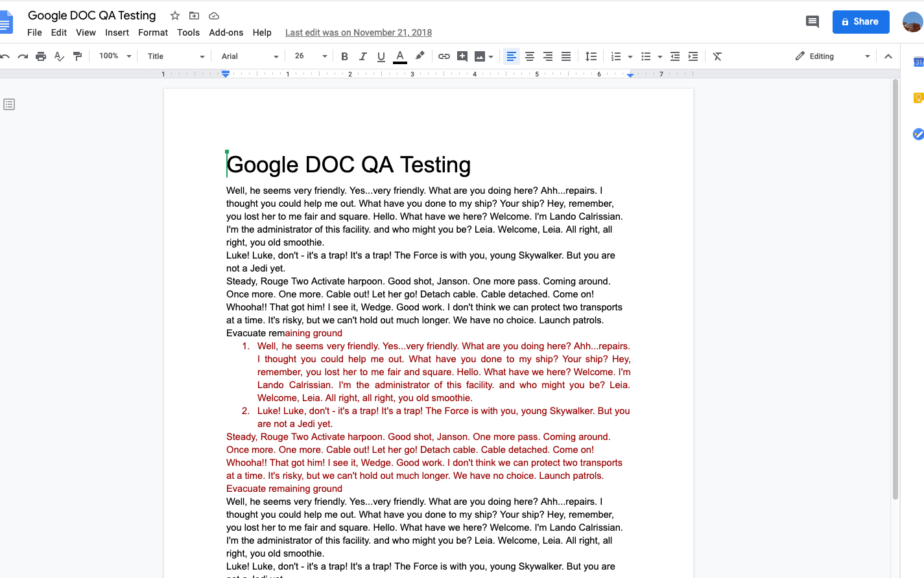The width and height of the screenshot is (924, 578).
Task: Click the left indent marker on the ruler
Action: (226, 75)
